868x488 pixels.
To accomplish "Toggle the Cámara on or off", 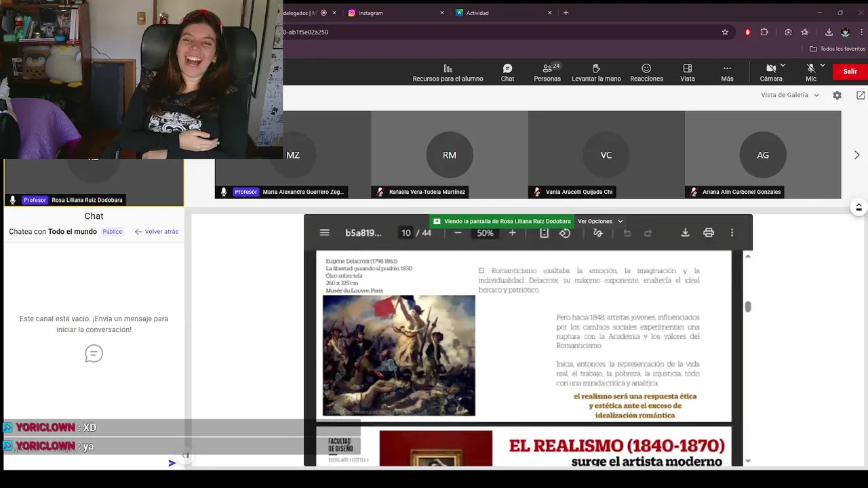I will point(770,73).
